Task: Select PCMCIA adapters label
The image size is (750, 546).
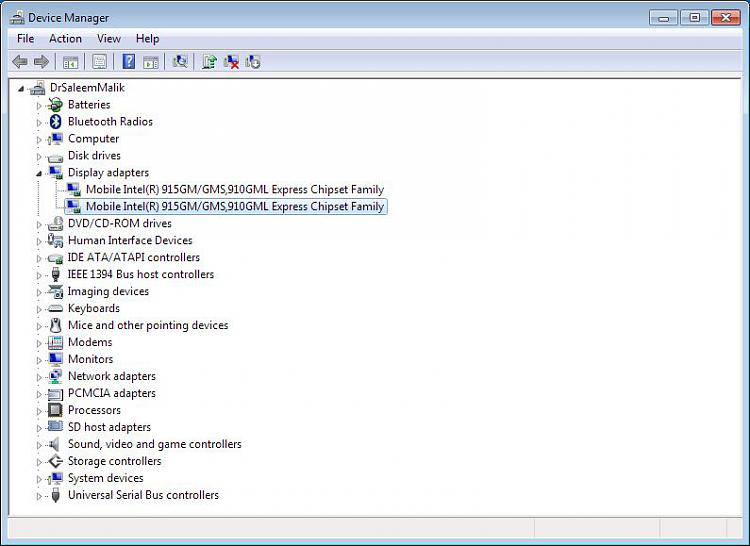Action: [111, 393]
